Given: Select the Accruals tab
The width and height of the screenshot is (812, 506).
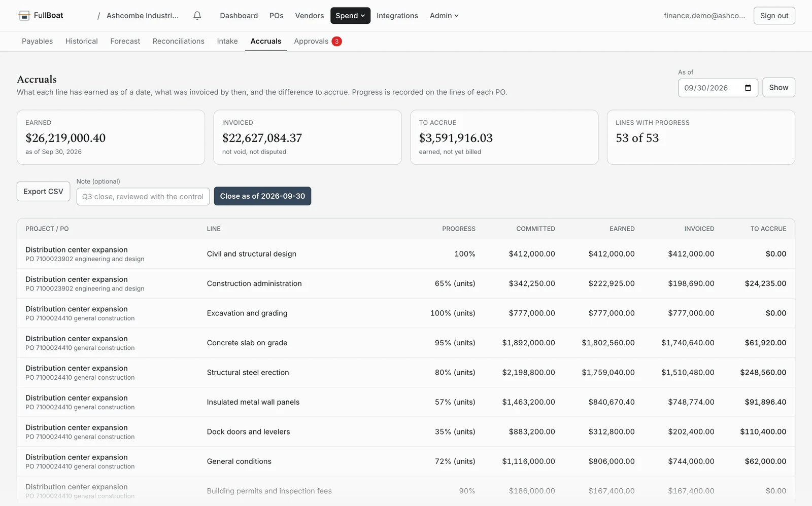Looking at the screenshot, I should click(x=266, y=41).
